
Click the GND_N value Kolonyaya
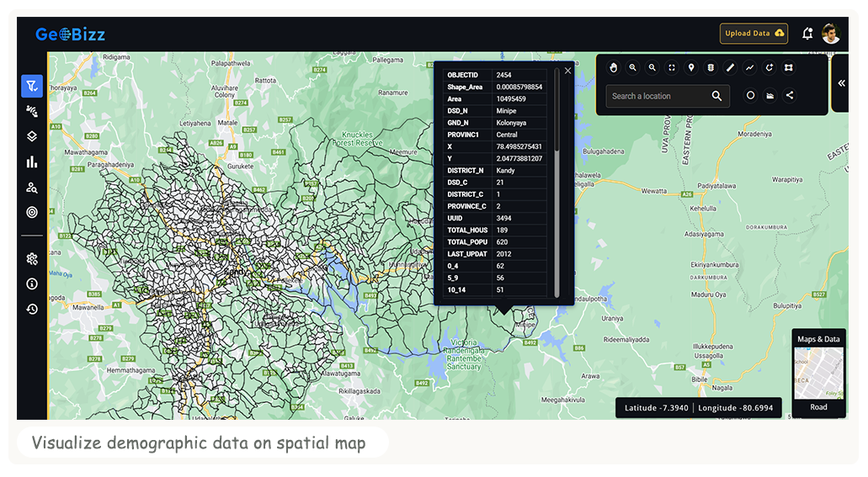pyautogui.click(x=511, y=123)
